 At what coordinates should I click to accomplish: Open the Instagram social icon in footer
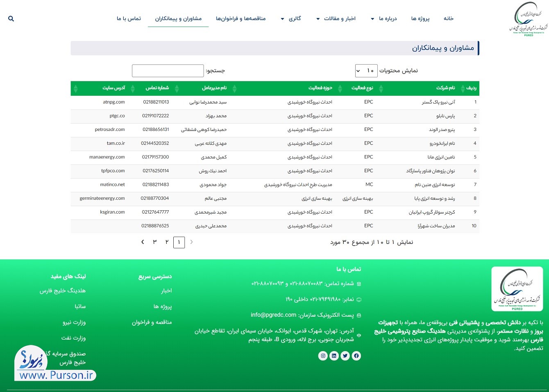[x=323, y=356]
